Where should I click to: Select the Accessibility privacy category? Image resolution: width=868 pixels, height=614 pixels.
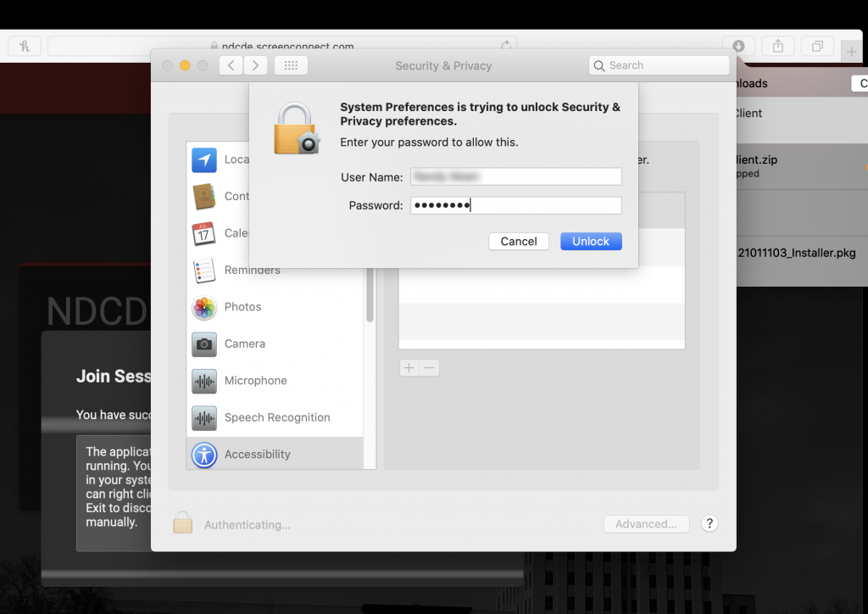coord(257,455)
